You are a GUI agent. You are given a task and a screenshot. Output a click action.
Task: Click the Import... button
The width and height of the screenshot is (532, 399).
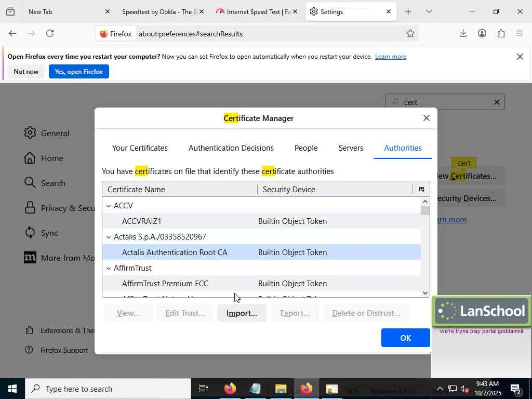pos(242,313)
